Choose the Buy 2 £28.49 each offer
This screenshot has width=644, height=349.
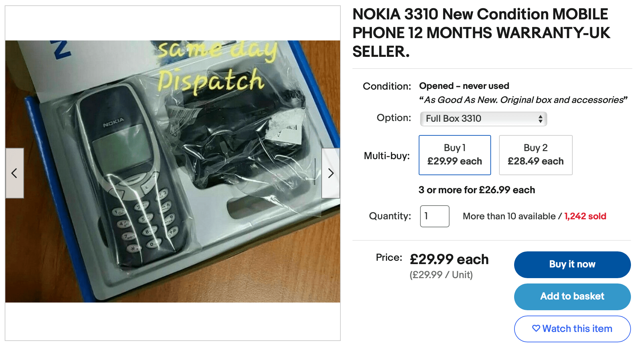pyautogui.click(x=535, y=155)
